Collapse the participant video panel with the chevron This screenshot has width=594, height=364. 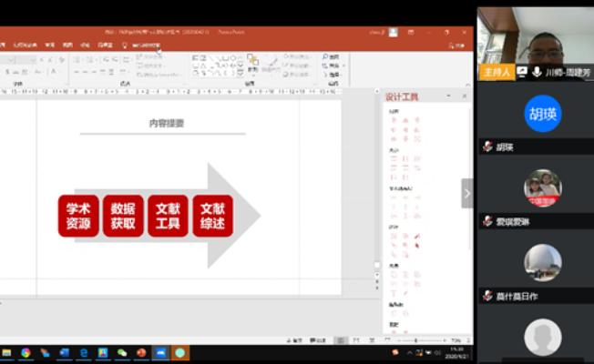click(x=466, y=193)
